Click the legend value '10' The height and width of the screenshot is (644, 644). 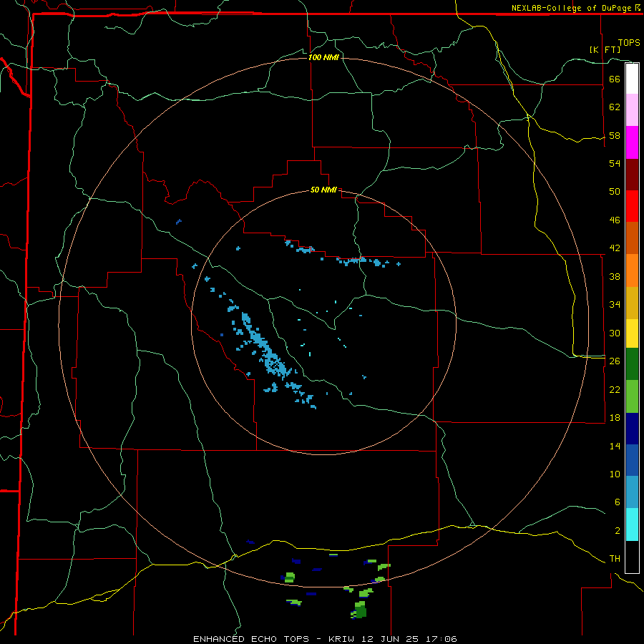coord(615,474)
